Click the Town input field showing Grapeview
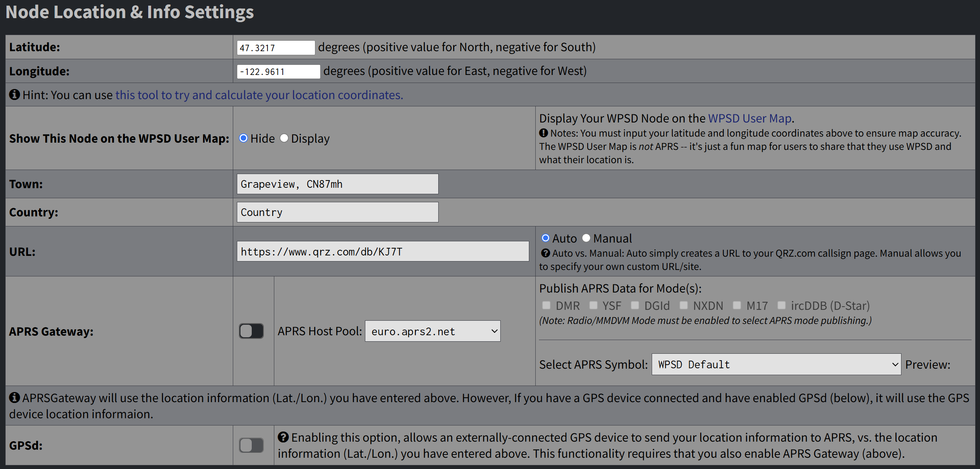 tap(337, 184)
